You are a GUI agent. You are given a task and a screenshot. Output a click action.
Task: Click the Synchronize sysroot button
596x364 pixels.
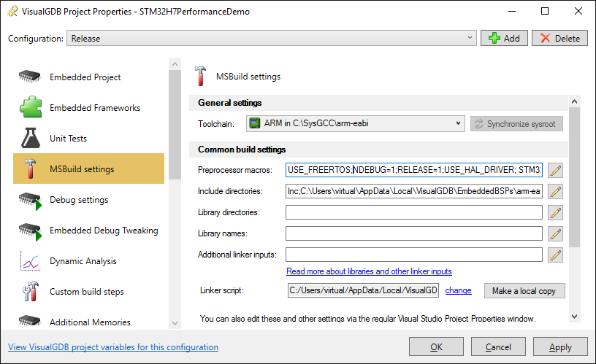click(x=516, y=124)
